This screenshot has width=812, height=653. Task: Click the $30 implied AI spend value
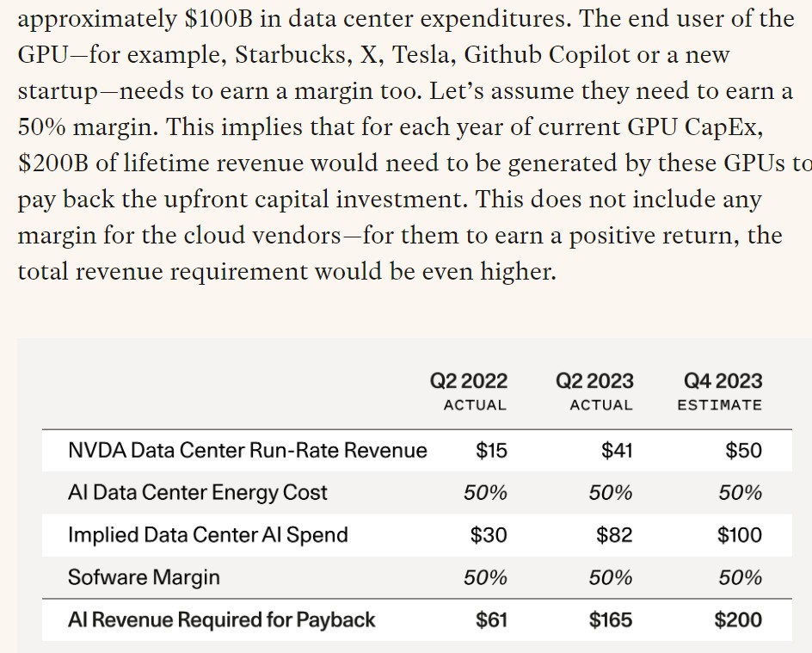(489, 534)
